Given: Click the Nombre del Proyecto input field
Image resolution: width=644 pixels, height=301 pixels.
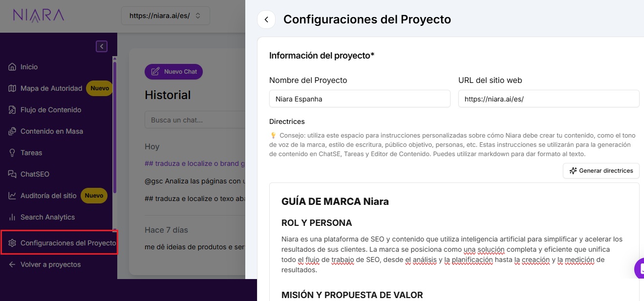Looking at the screenshot, I should click(x=360, y=99).
